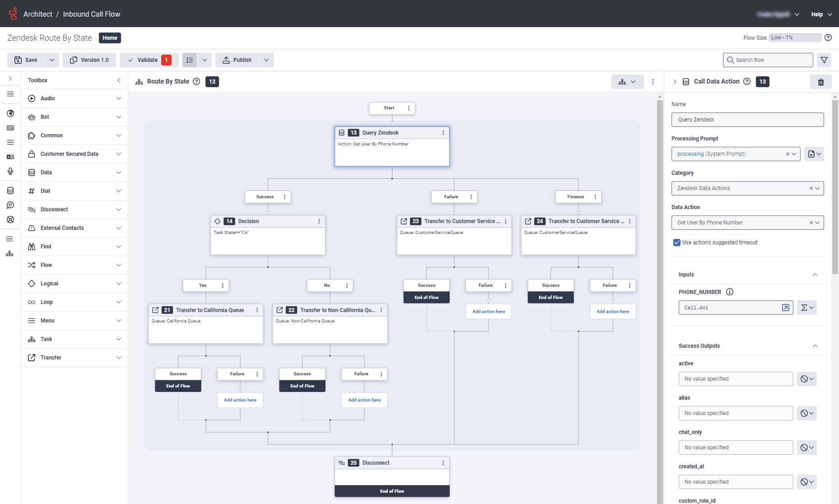Uncheck Use action's suggested timeout
The image size is (839, 504).
coord(676,243)
